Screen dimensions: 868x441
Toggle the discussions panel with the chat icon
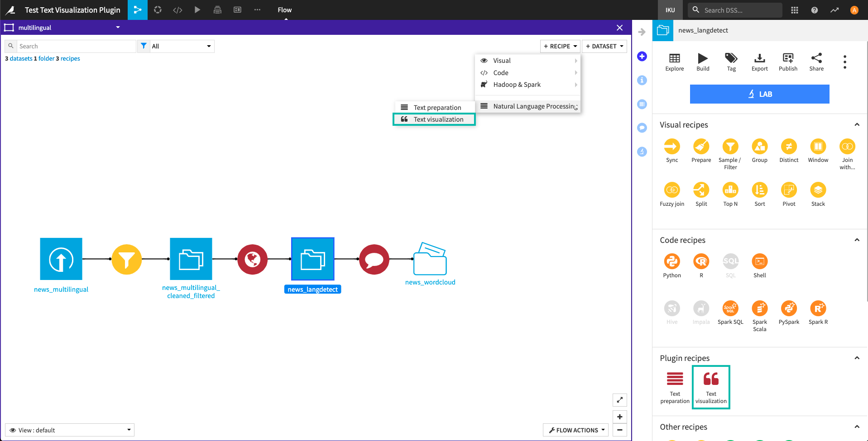click(642, 128)
